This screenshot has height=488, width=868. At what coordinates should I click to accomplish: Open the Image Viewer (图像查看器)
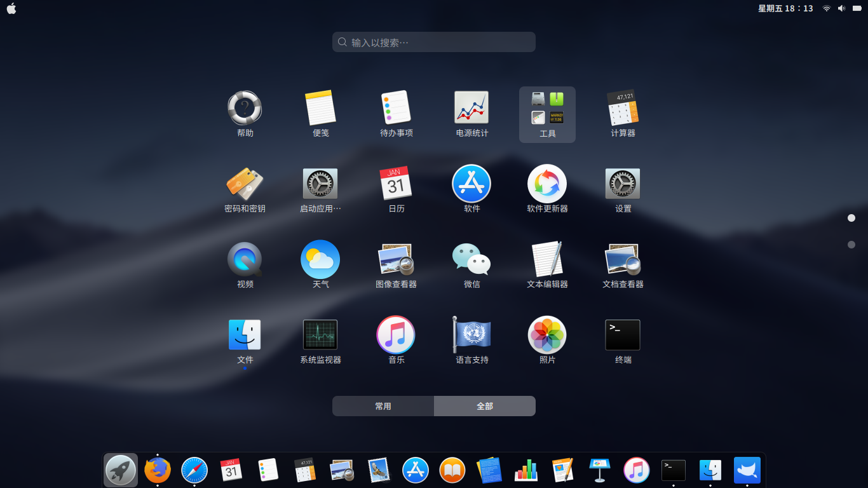click(x=396, y=261)
